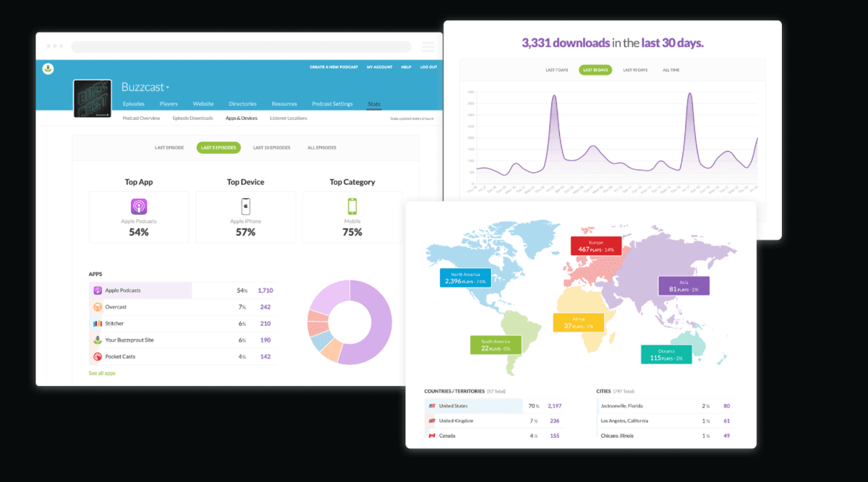This screenshot has height=482, width=868.
Task: Go to the Episode Downloads sub-tab
Action: (193, 118)
